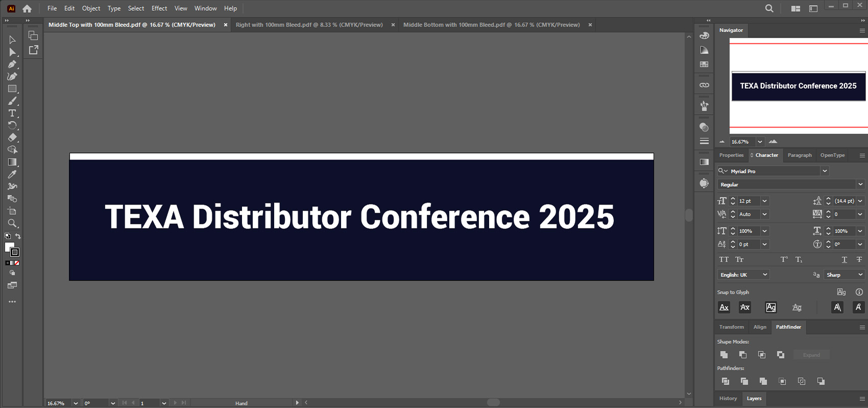Screen dimensions: 868x408
Task: Open the Window menu
Action: (x=205, y=8)
